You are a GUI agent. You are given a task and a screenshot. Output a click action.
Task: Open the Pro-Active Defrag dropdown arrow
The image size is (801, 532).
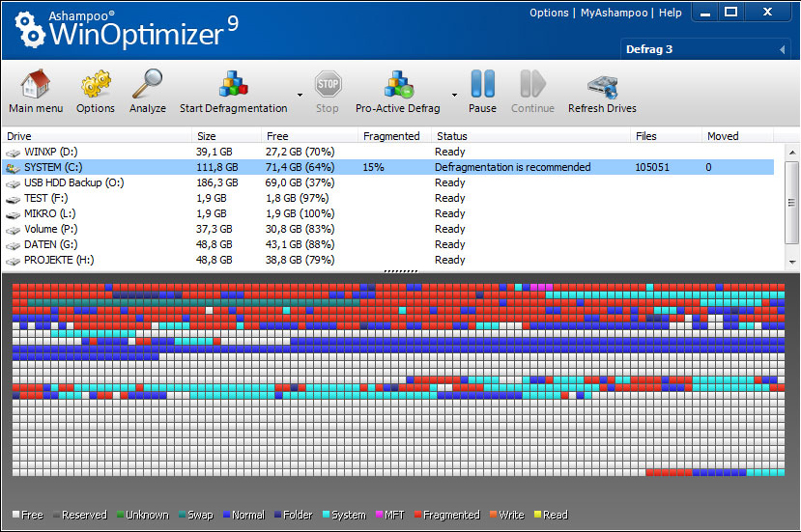pyautogui.click(x=451, y=95)
